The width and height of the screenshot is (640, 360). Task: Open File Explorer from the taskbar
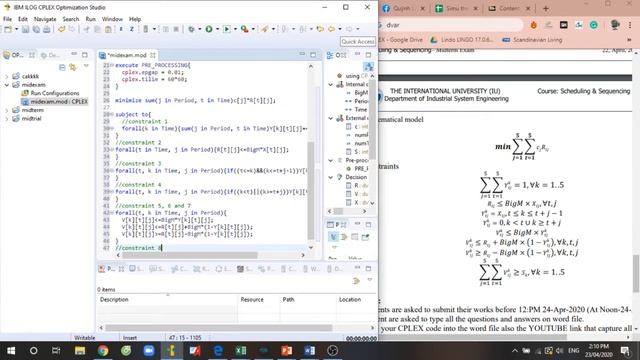[x=80, y=351]
